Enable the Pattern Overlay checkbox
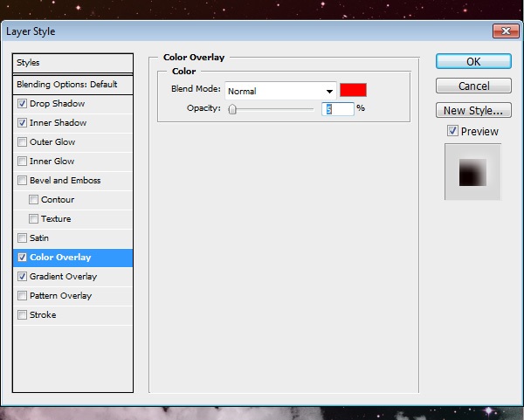The height and width of the screenshot is (420, 524). point(22,296)
